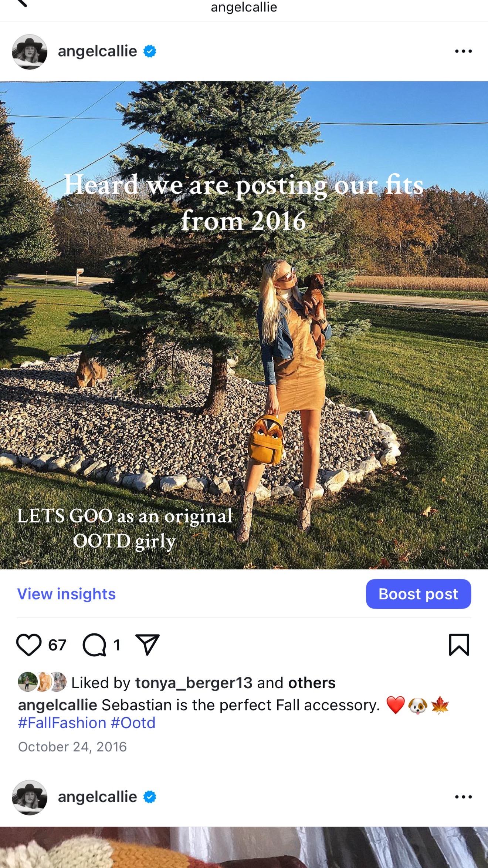This screenshot has width=488, height=868.
Task: Tap the 2016 outfit photo
Action: (244, 325)
